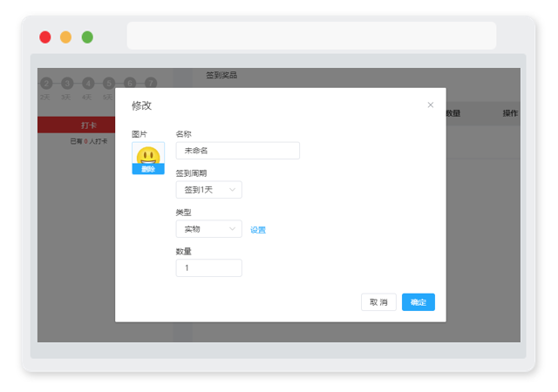
Task: Click the 数量 input field with value 1
Action: point(209,267)
